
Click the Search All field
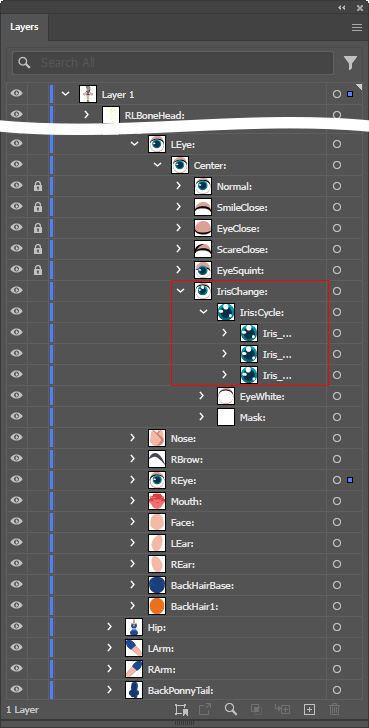click(x=173, y=63)
